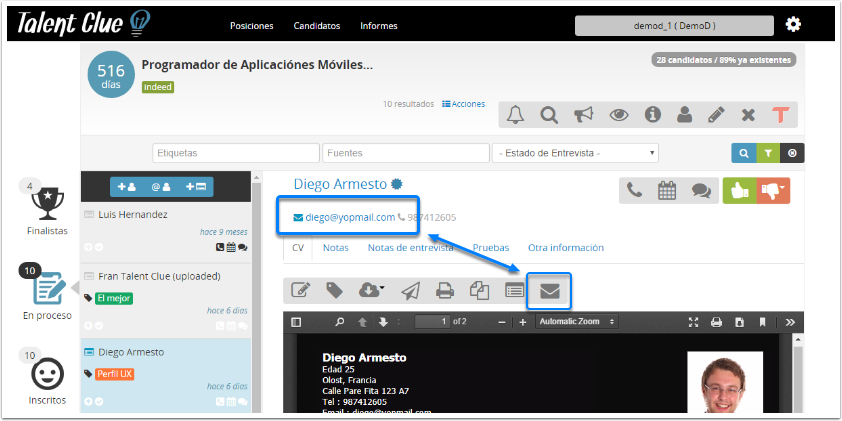The image size is (842, 421).
Task: Zoom out the PDF with minus
Action: click(502, 322)
